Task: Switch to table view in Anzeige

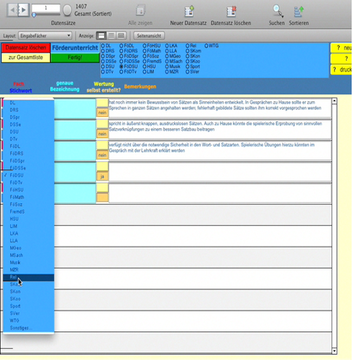Action: 121,35
